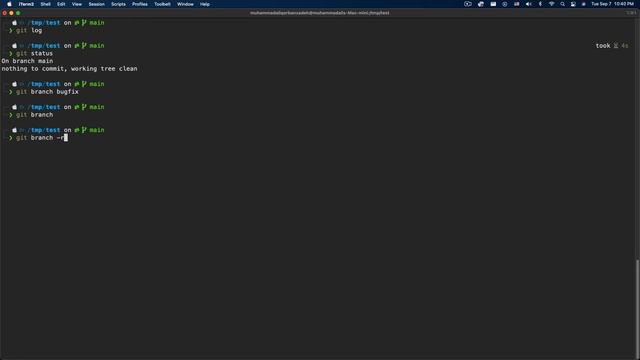Image resolution: width=640 pixels, height=360 pixels.
Task: Open the Control Center icon
Action: [x=573, y=4]
